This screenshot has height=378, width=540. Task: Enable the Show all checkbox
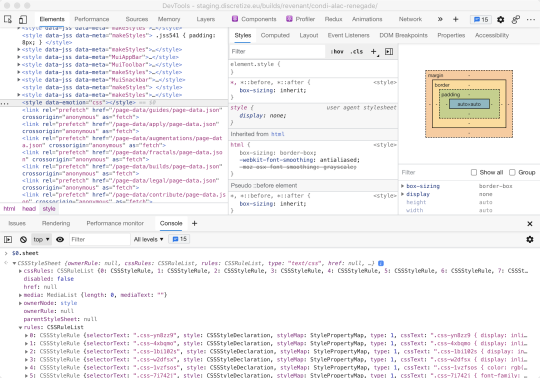474,172
